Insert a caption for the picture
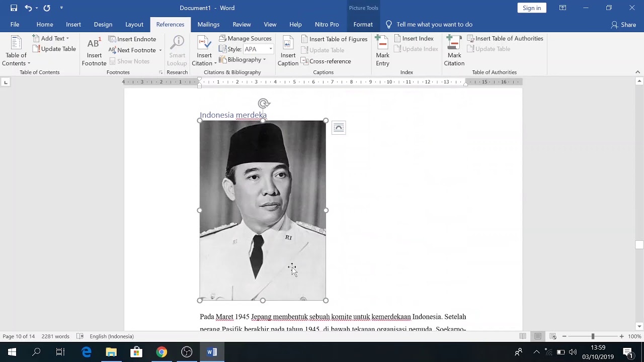Screen dimensions: 644x362 click(288, 51)
